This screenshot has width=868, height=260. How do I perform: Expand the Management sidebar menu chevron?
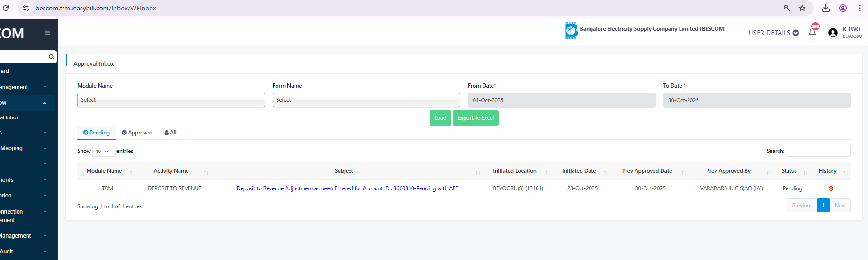pos(45,87)
